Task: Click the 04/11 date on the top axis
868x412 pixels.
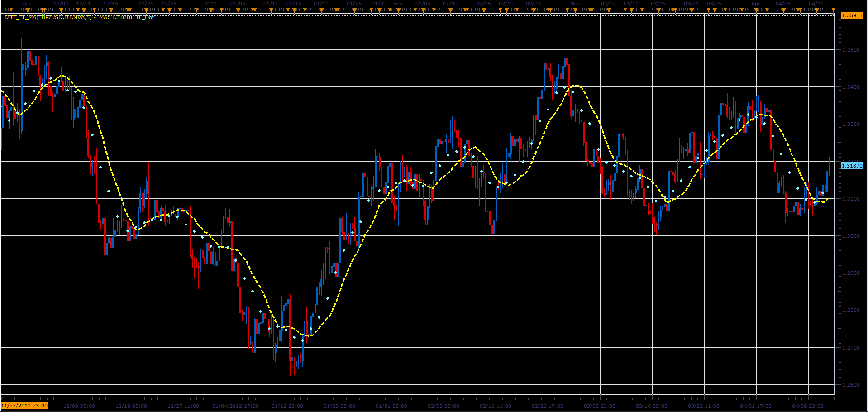Action: click(816, 4)
